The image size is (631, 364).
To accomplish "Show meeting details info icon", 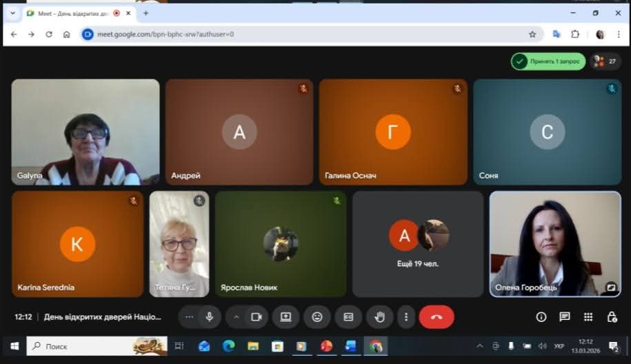I will pyautogui.click(x=541, y=317).
